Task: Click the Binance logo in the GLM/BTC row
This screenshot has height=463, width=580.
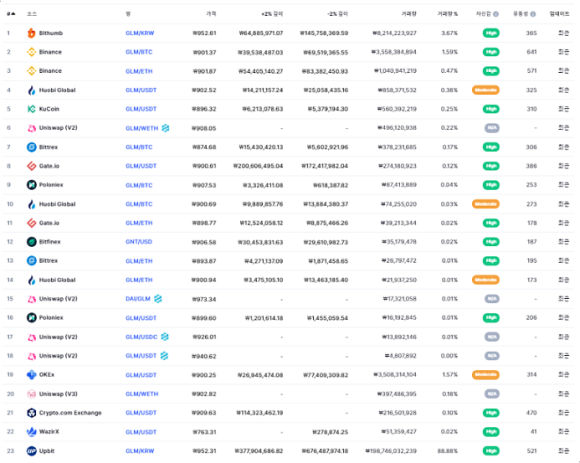Action: point(31,52)
